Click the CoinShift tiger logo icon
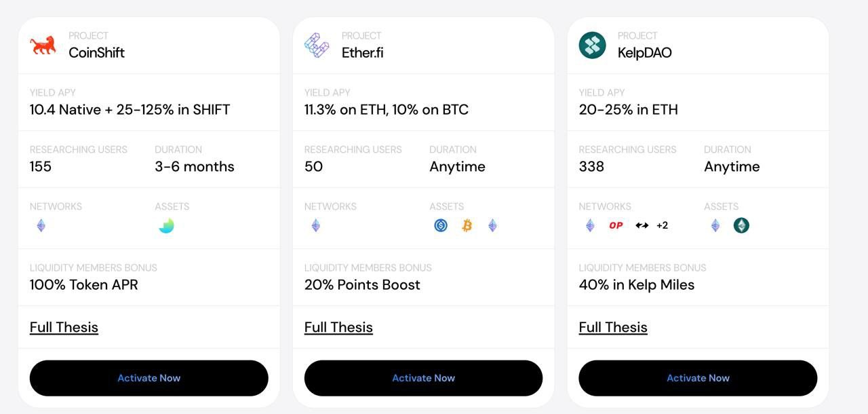The width and height of the screenshot is (868, 414). pyautogui.click(x=43, y=45)
